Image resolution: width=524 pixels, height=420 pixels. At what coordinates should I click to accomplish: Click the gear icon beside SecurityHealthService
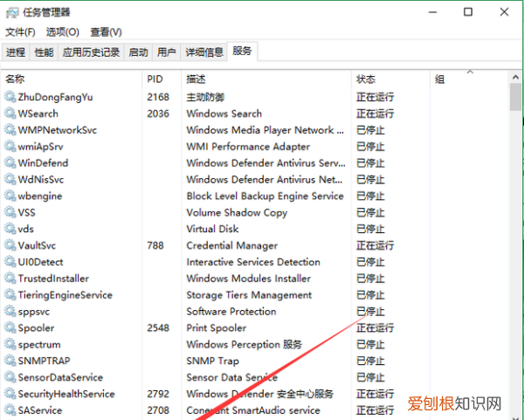(10, 394)
